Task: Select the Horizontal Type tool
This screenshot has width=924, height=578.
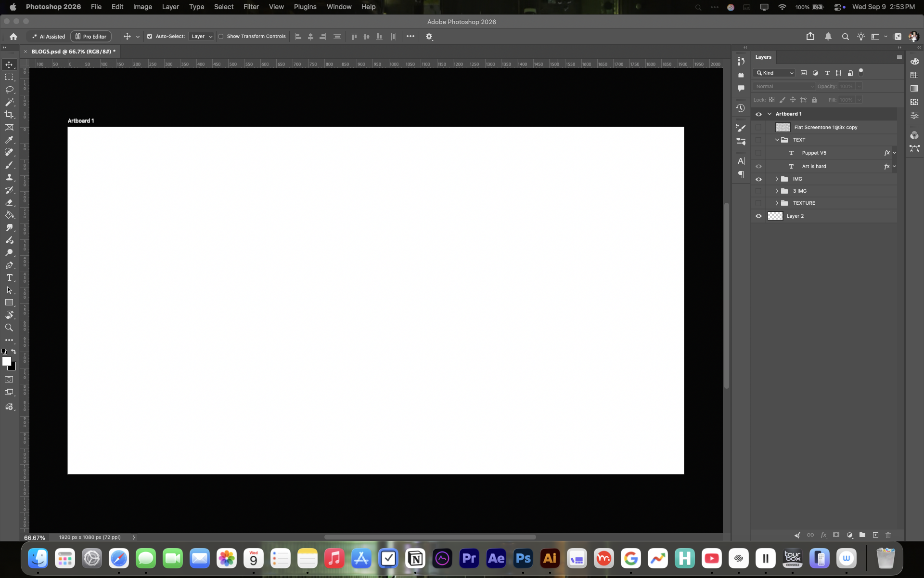Action: [x=9, y=277]
